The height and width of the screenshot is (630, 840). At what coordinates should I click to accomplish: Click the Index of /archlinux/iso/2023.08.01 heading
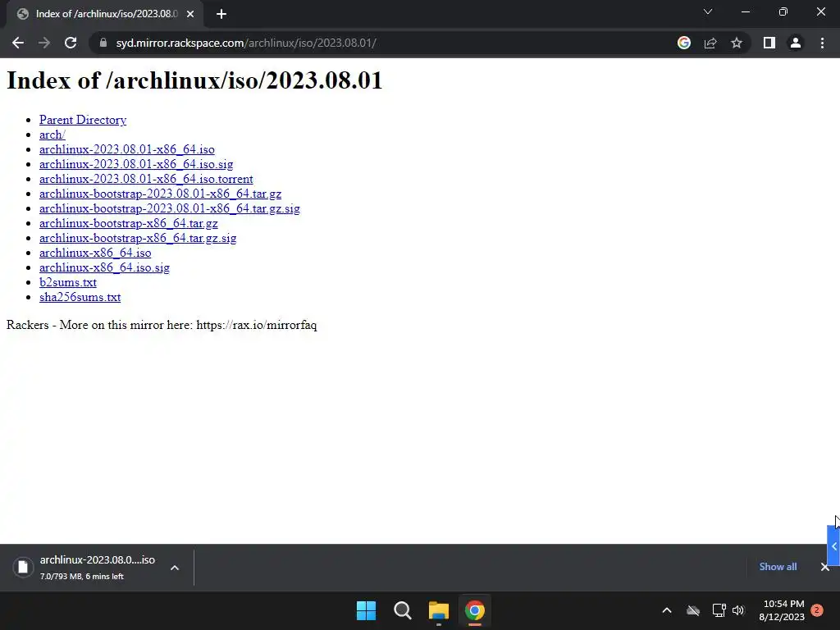click(194, 80)
